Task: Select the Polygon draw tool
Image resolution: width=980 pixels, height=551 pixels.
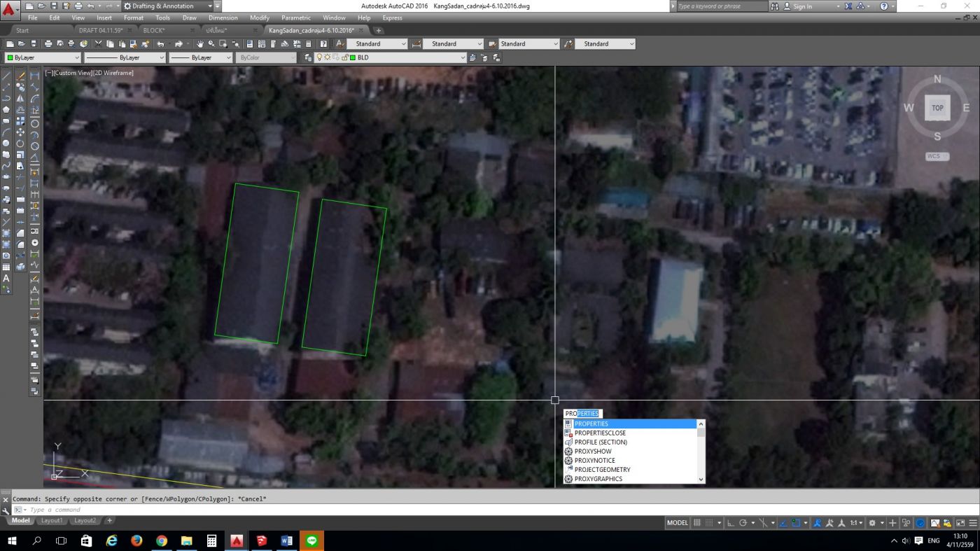Action: point(6,109)
